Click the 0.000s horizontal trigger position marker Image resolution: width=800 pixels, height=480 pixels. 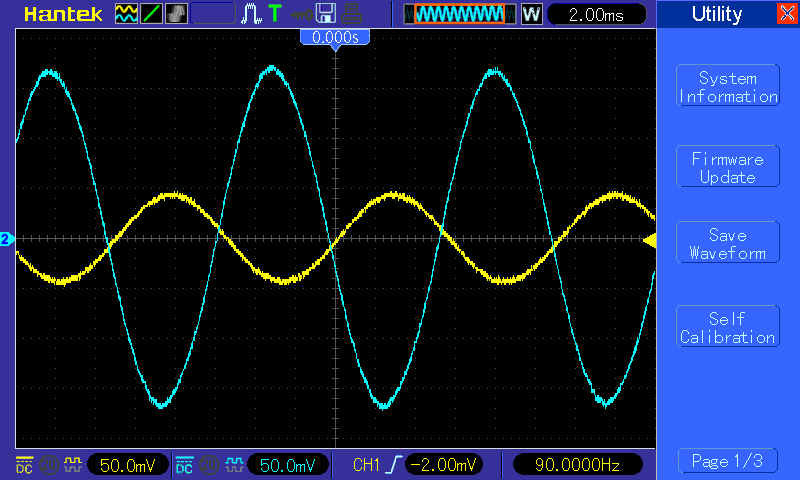(335, 38)
